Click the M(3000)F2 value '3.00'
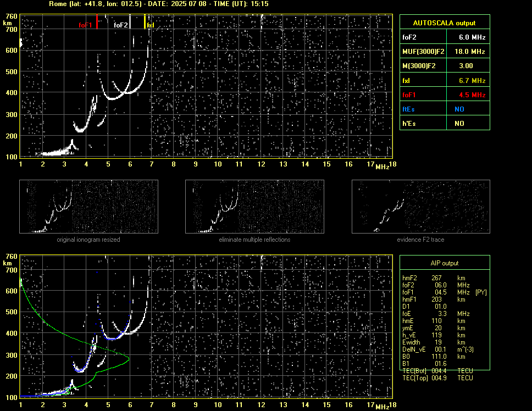The width and height of the screenshot is (532, 411). tap(466, 66)
